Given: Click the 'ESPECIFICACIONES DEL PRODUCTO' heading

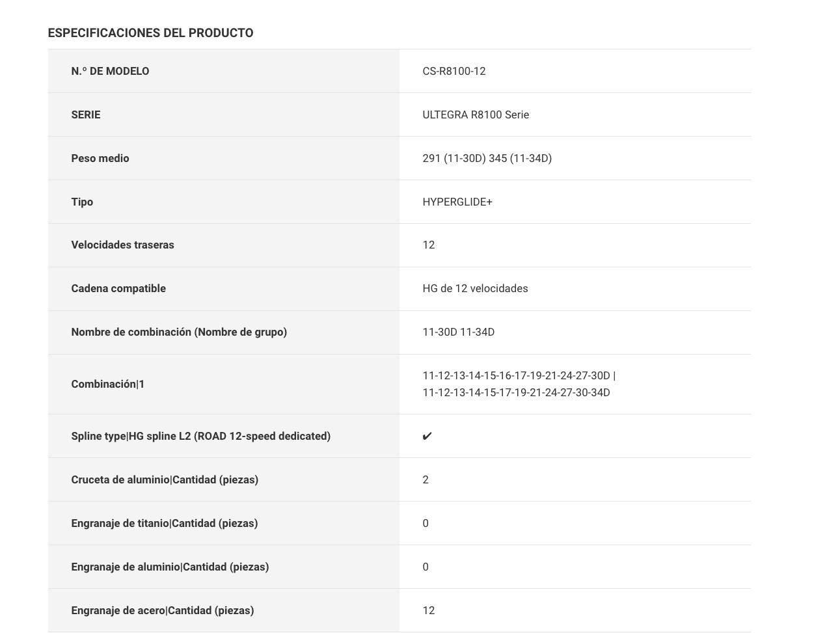Looking at the screenshot, I should [x=150, y=33].
